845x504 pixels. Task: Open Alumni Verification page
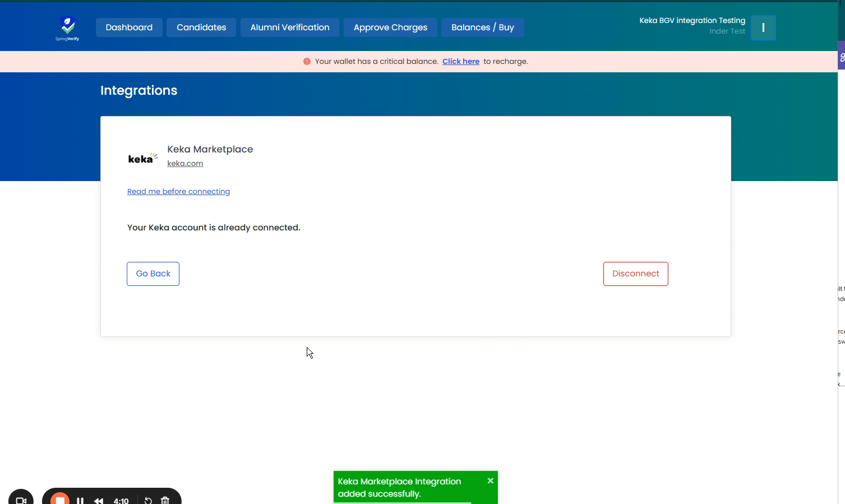[x=290, y=27]
